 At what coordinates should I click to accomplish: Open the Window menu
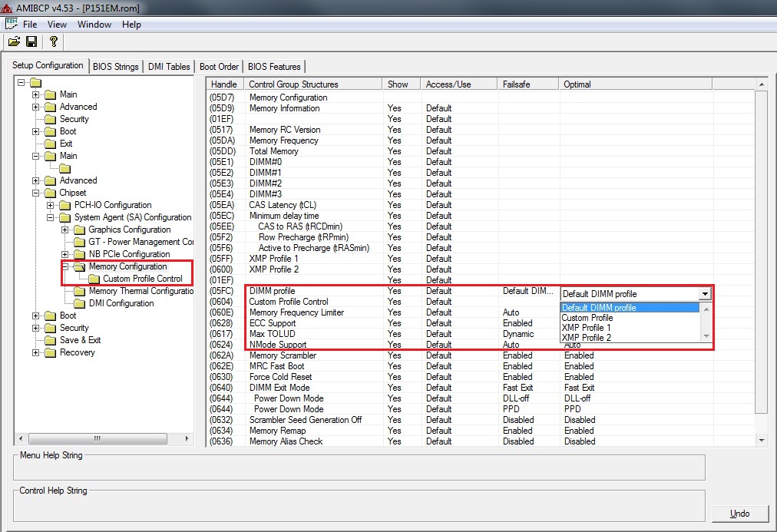(94, 25)
